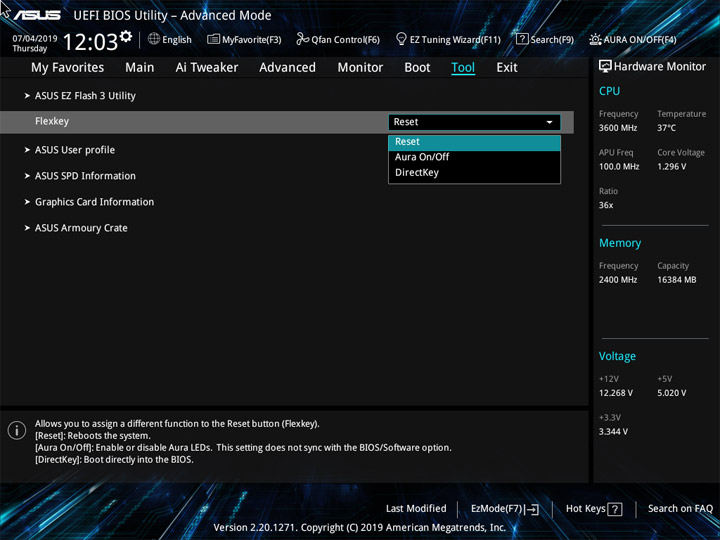
Task: Expand Graphics Card Information
Action: coord(95,202)
